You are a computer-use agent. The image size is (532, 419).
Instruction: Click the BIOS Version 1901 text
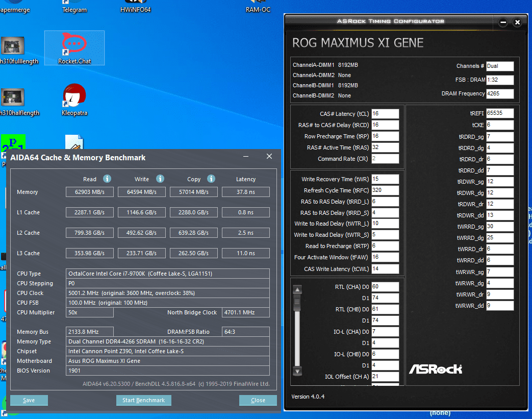click(x=168, y=371)
